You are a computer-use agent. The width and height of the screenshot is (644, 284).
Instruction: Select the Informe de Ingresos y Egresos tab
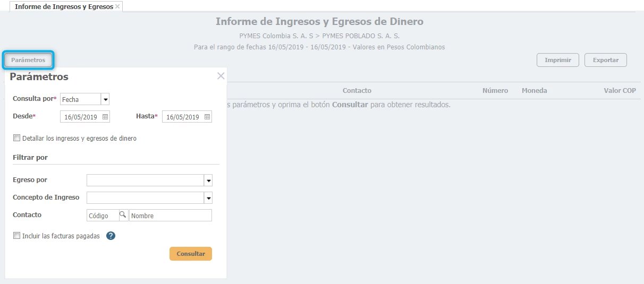tap(64, 7)
